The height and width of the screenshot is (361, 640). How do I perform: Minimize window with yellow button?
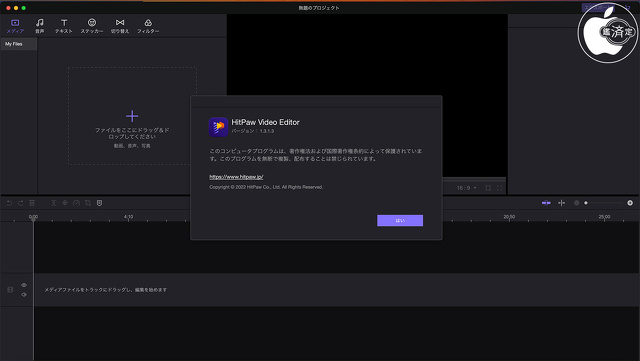tap(16, 8)
